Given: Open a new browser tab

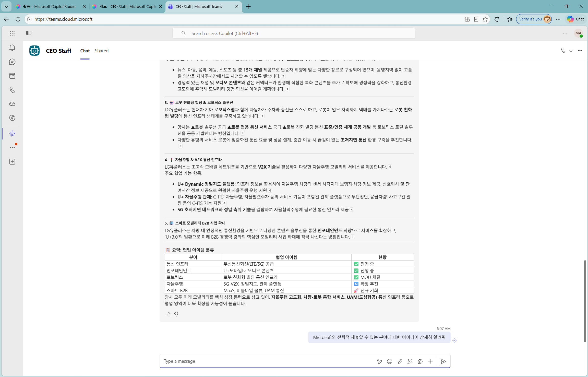Looking at the screenshot, I should [x=248, y=7].
